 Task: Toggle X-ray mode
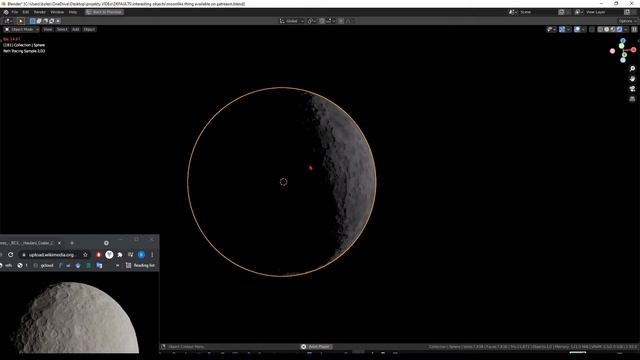(x=592, y=29)
